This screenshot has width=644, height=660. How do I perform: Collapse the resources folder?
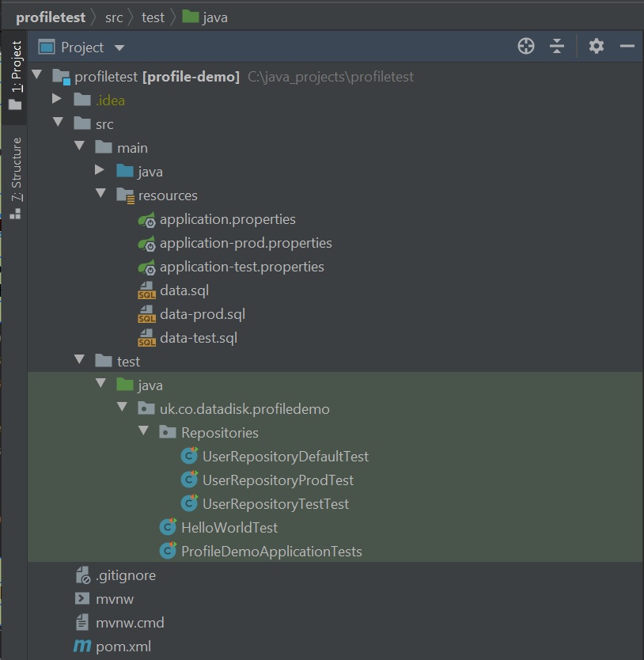click(100, 195)
